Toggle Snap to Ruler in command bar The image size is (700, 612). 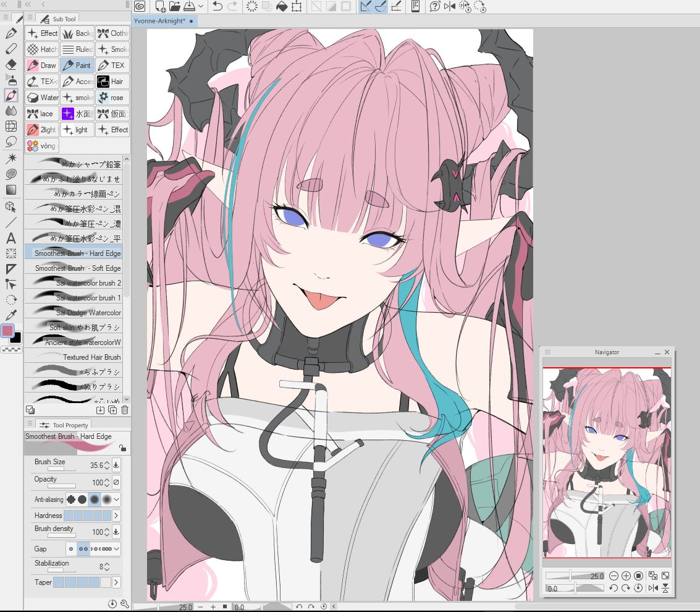[x=366, y=6]
